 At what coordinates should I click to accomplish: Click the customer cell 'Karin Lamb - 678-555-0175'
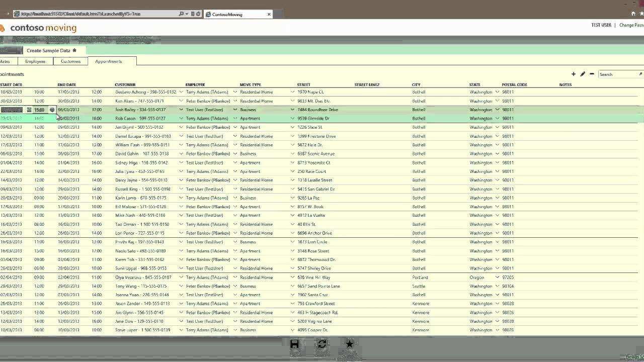pos(141,198)
